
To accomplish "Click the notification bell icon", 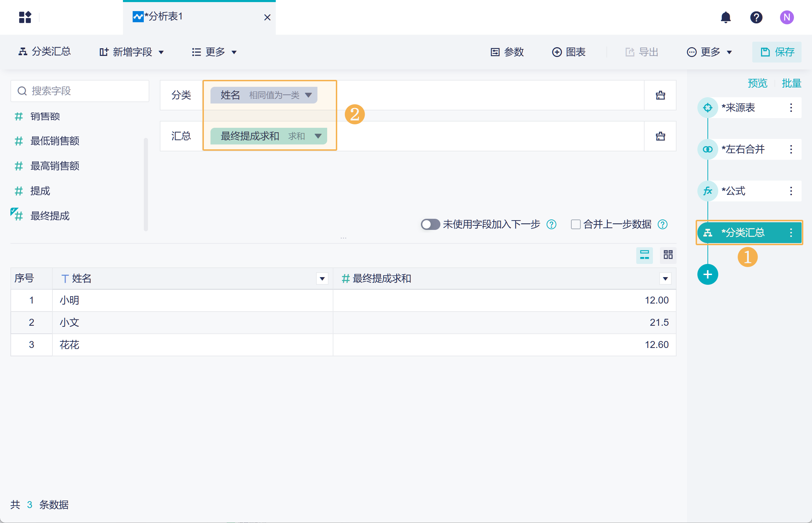I will click(726, 17).
